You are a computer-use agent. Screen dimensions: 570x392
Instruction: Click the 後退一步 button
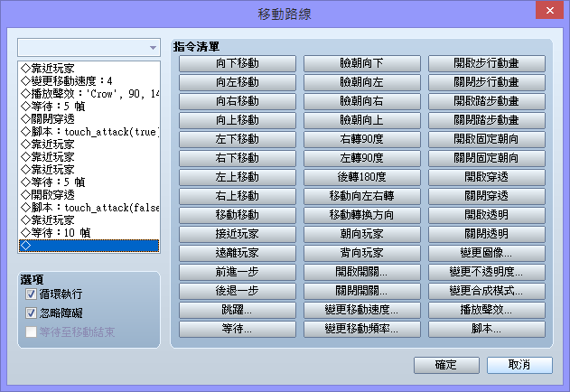[x=237, y=291]
